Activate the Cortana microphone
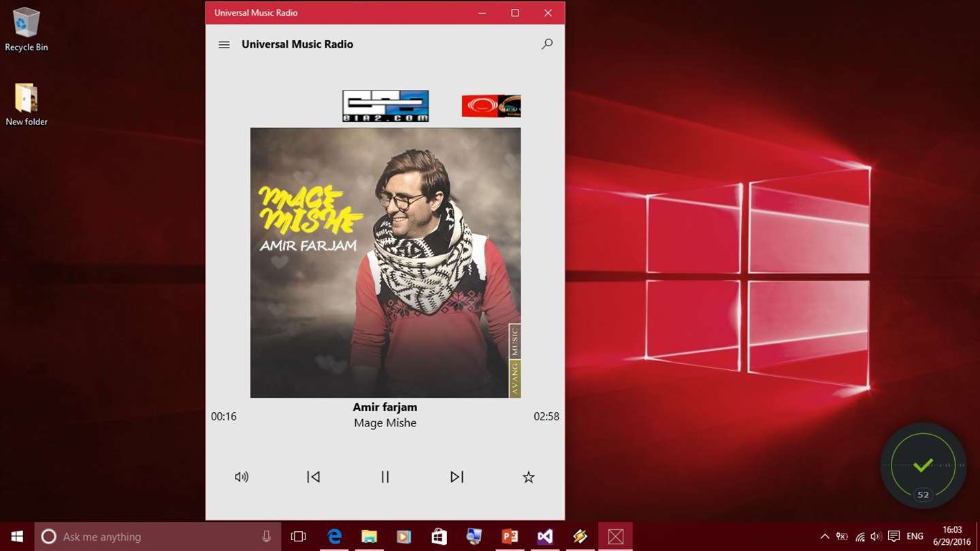Screen dimensions: 980x551 (266, 537)
